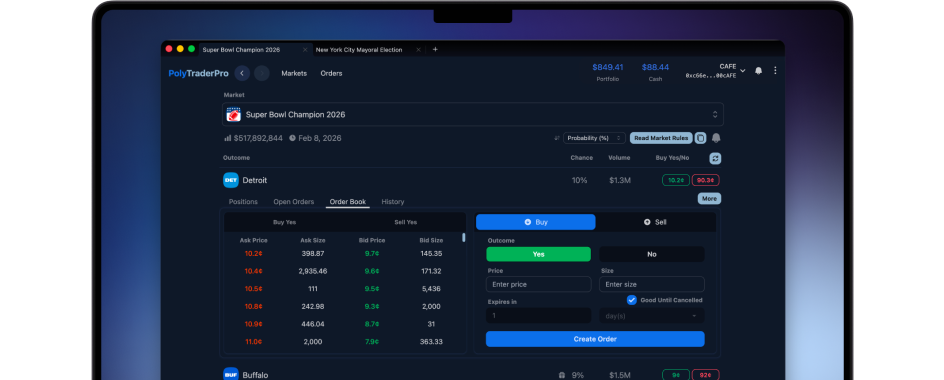Select the Super Bowl Champion 2026 tab
This screenshot has height=380, width=944.
(x=255, y=49)
